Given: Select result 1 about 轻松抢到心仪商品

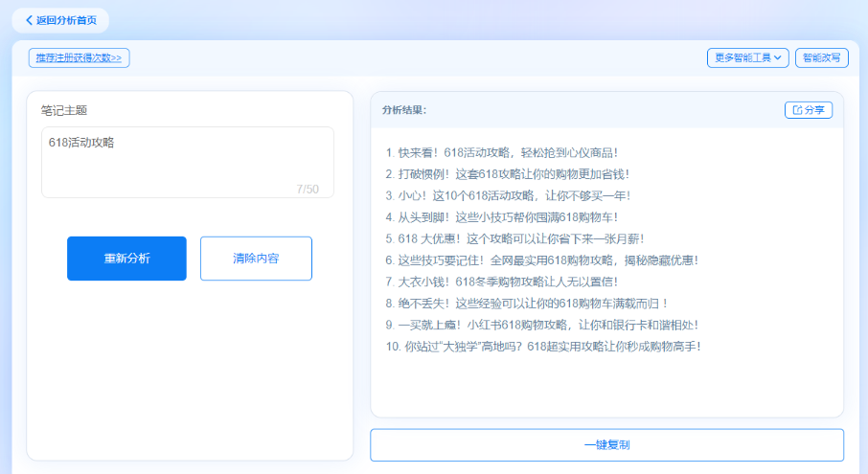Looking at the screenshot, I should click(503, 152).
